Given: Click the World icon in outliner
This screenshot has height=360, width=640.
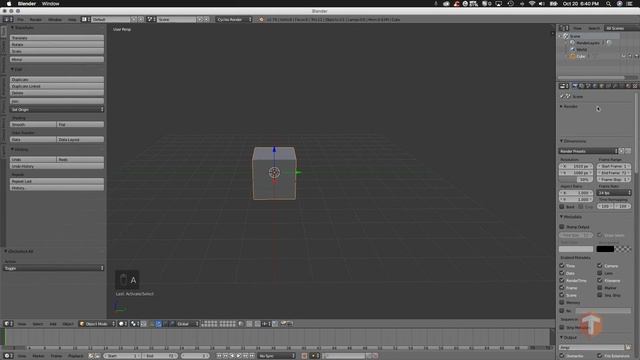Looking at the screenshot, I should click(x=572, y=49).
